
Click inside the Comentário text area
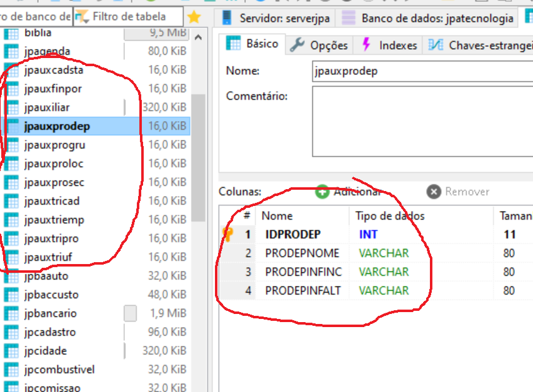pyautogui.click(x=422, y=121)
